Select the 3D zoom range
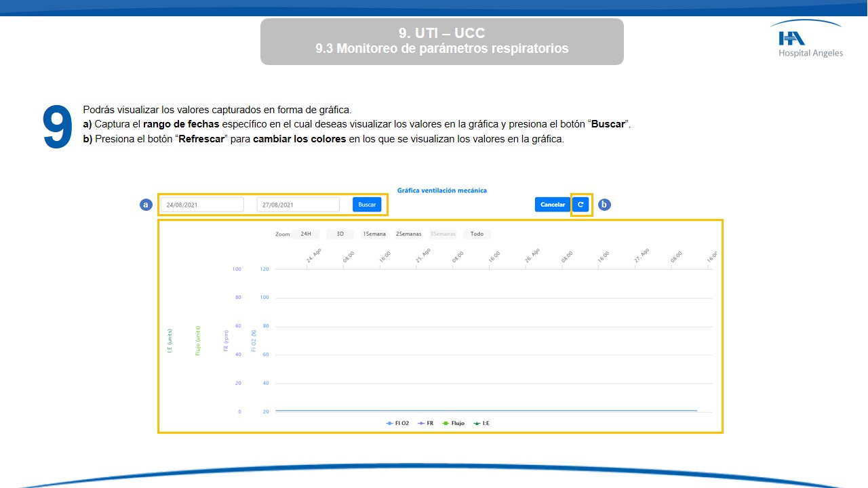 coord(340,234)
